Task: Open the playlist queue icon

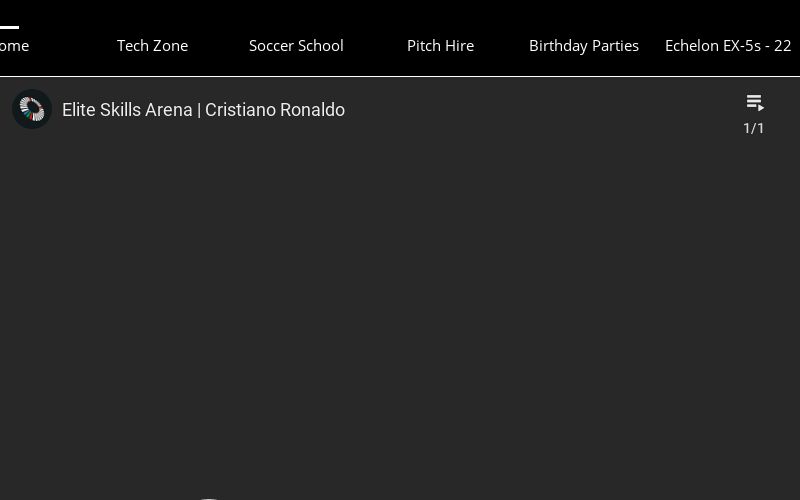Action: tap(755, 103)
